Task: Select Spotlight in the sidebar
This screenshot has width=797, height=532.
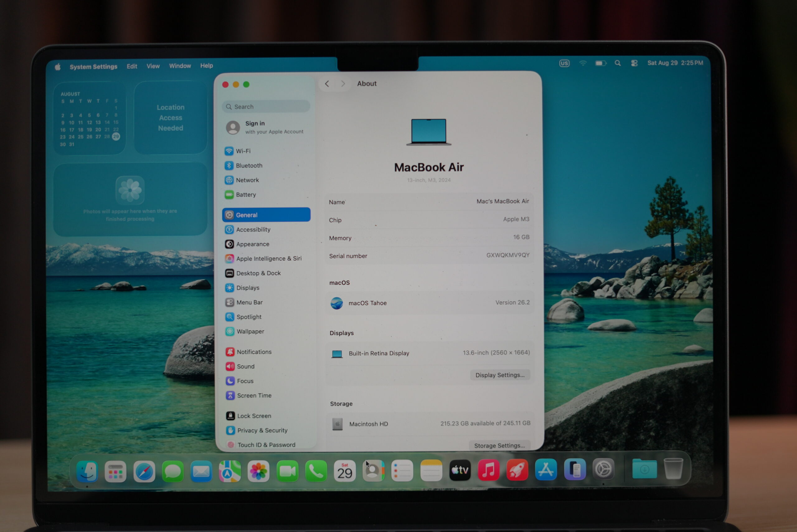Action: click(267, 317)
